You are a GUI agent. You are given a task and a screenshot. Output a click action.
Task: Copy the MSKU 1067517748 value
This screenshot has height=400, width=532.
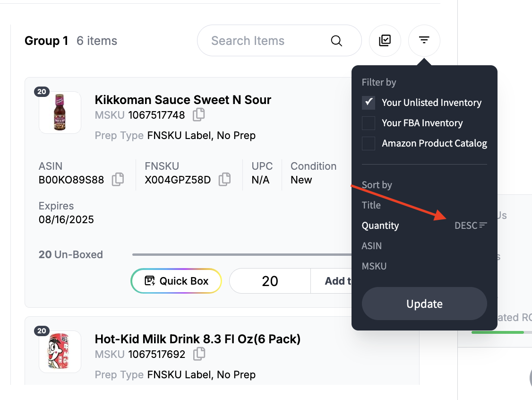(199, 115)
